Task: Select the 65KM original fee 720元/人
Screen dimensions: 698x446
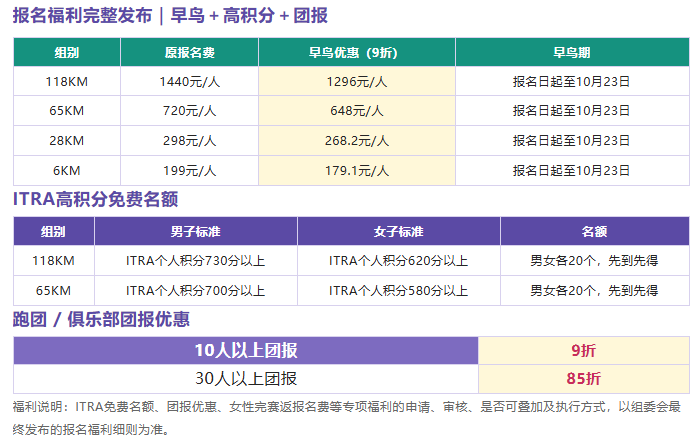Action: point(190,110)
